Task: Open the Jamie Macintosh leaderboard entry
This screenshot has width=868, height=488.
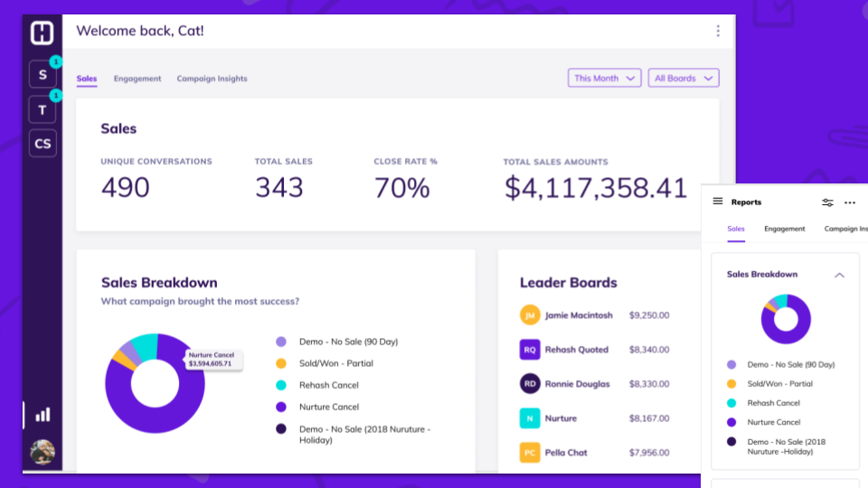Action: (595, 315)
